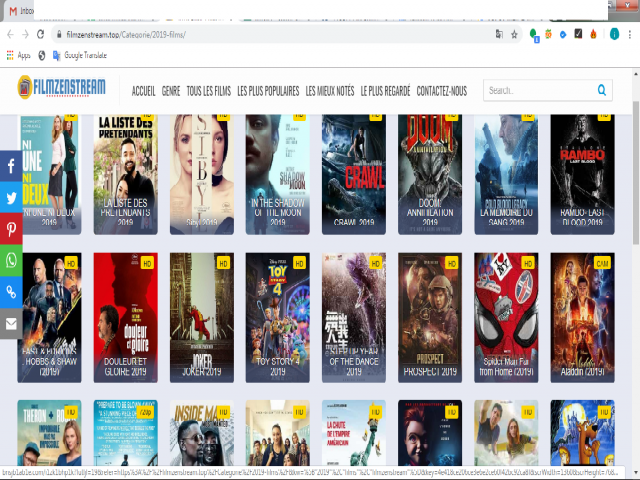Open the Aladdin (2019) poster
This screenshot has height=480, width=640.
pyautogui.click(x=582, y=318)
